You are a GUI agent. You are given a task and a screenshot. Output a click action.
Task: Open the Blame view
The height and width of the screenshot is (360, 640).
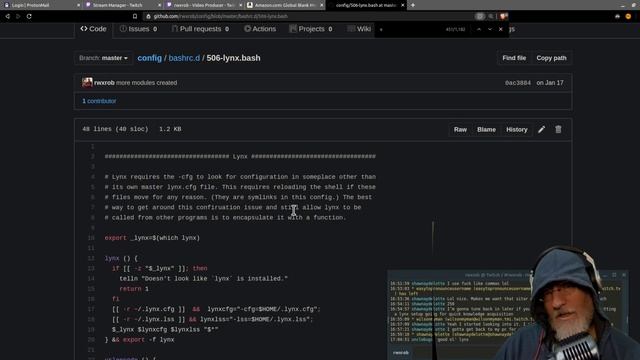click(486, 129)
